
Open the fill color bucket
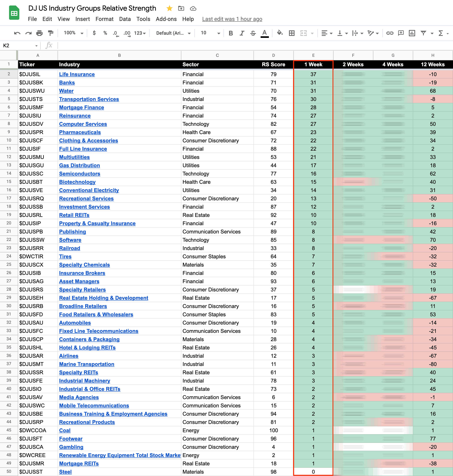pyautogui.click(x=280, y=33)
